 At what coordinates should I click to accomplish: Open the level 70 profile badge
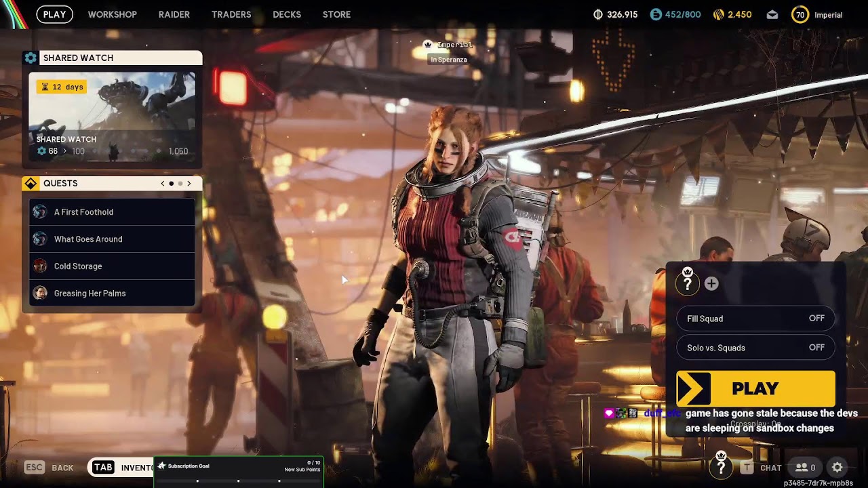[x=800, y=14]
